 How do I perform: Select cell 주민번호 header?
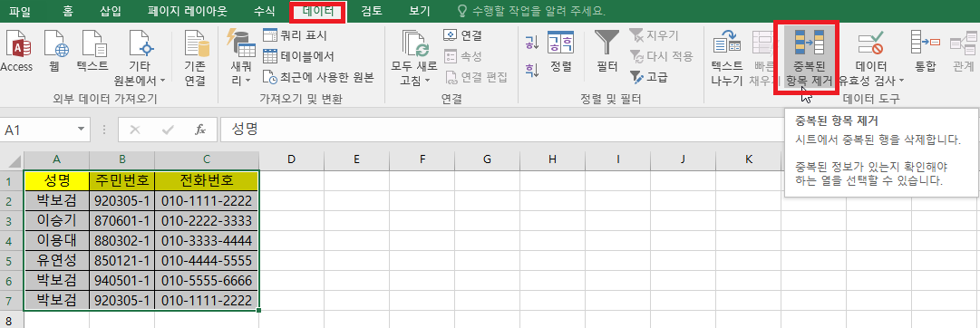coord(121,181)
